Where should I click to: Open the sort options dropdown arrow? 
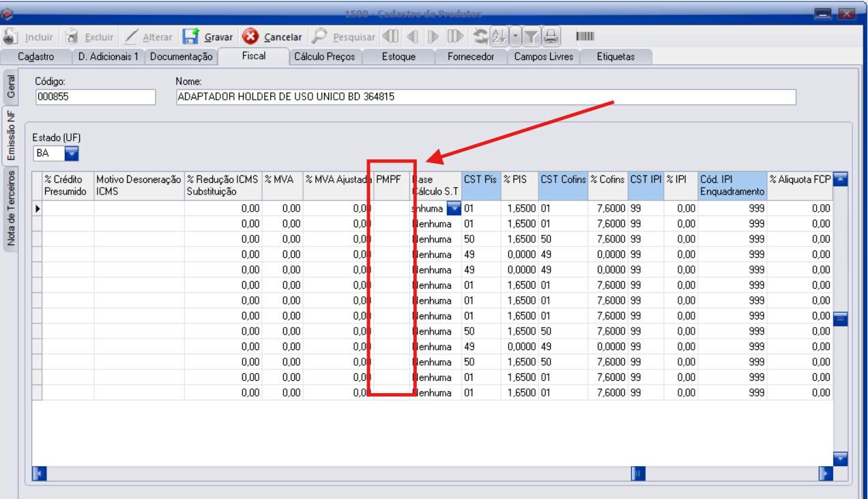tap(515, 37)
